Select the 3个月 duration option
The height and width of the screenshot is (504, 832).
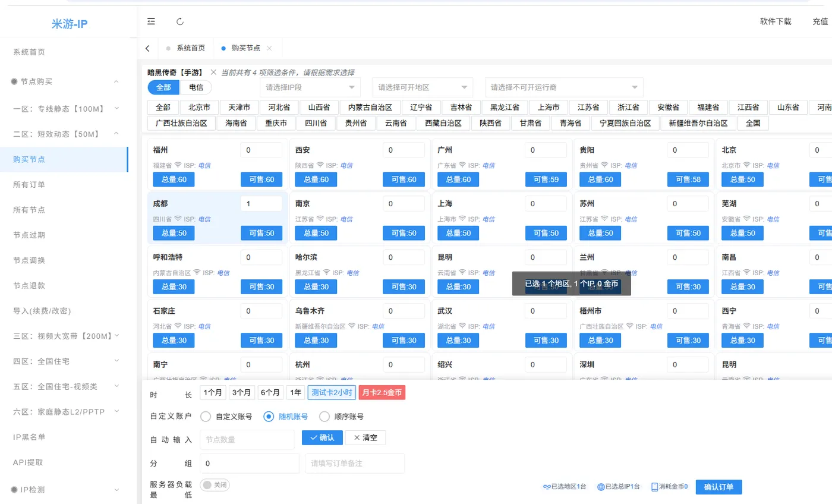click(242, 392)
